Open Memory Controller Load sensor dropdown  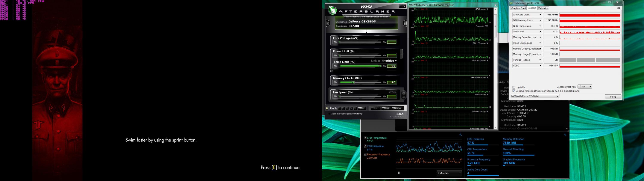pos(540,37)
